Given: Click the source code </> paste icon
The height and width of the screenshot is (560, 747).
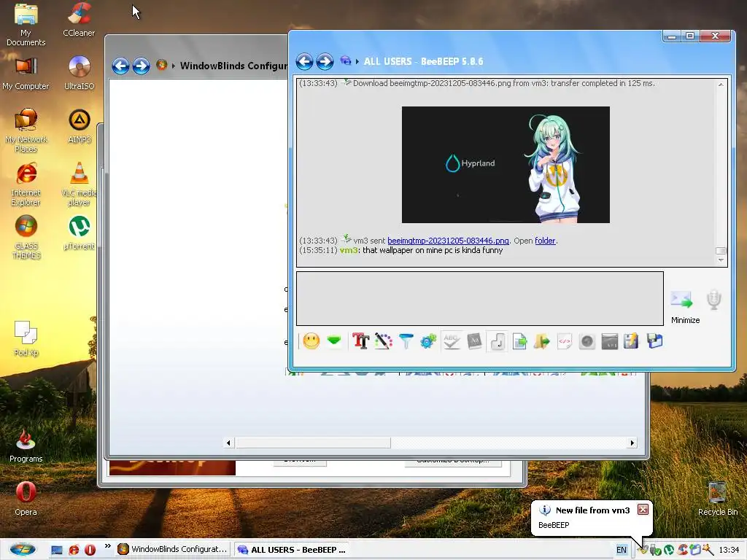Looking at the screenshot, I should [x=565, y=341].
